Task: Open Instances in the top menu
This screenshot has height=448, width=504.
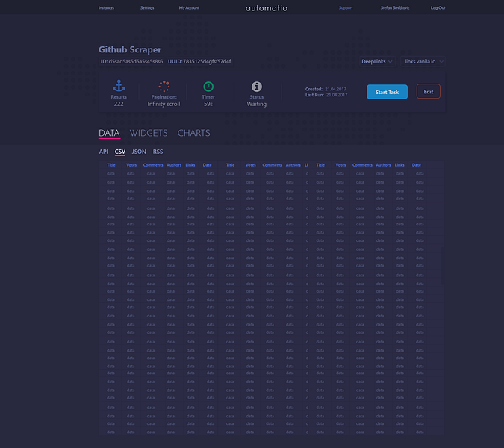Action: pos(106,8)
